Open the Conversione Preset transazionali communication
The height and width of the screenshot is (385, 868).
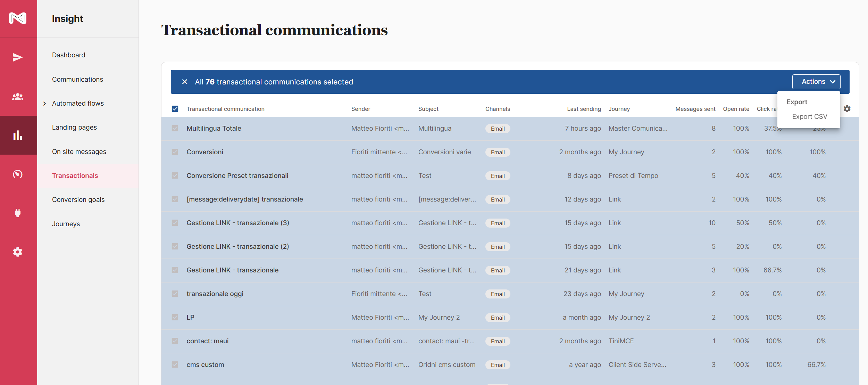pos(237,175)
